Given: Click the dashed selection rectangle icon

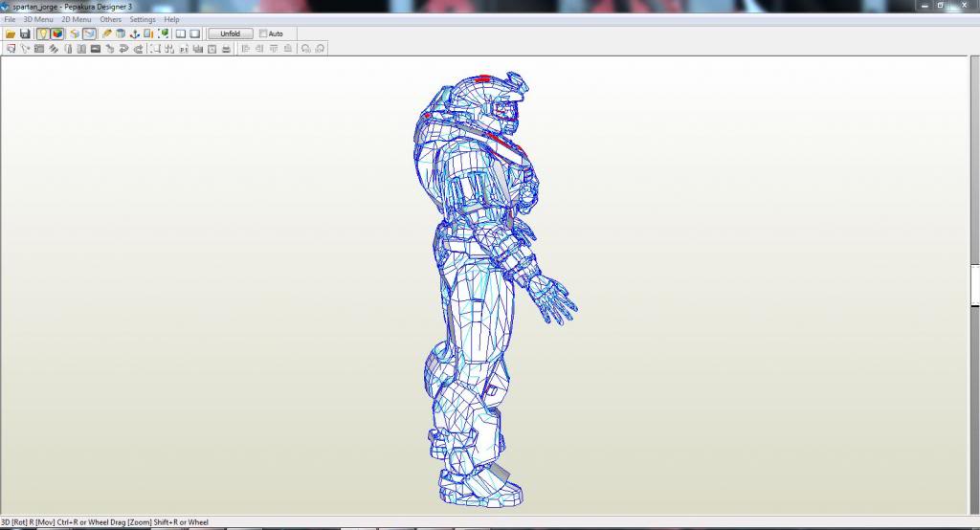Looking at the screenshot, I should pyautogui.click(x=155, y=49).
